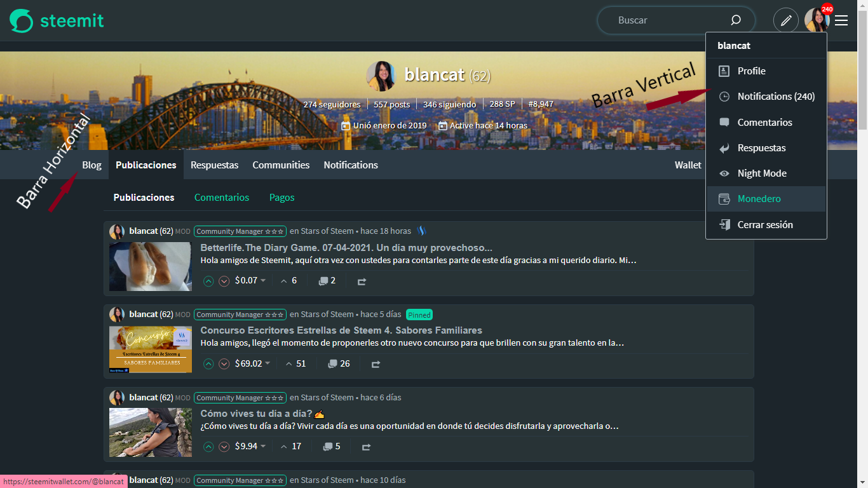
Task: Open the Concurso post thumbnail image
Action: point(151,349)
